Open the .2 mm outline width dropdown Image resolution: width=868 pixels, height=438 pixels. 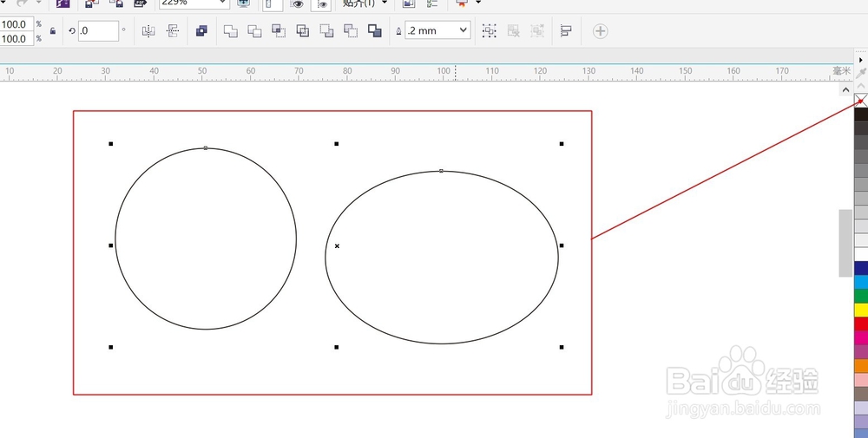(x=464, y=30)
